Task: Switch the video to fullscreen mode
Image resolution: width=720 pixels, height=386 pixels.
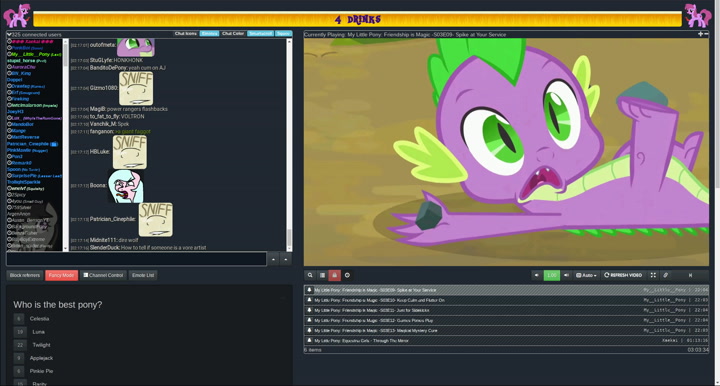Action: (x=653, y=275)
